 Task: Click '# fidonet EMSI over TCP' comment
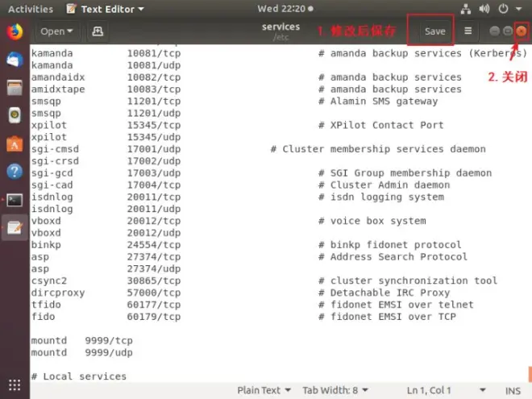[x=387, y=317]
